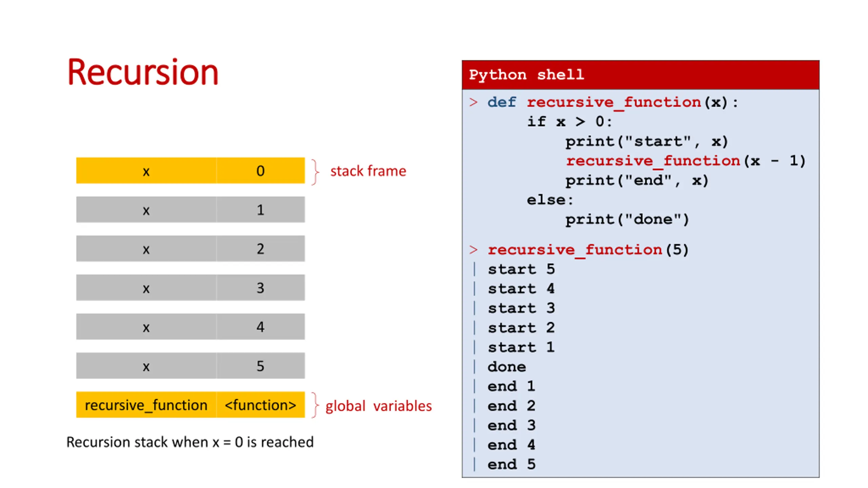868x488 pixels.
Task: Click the "end 2" output line
Action: click(511, 406)
